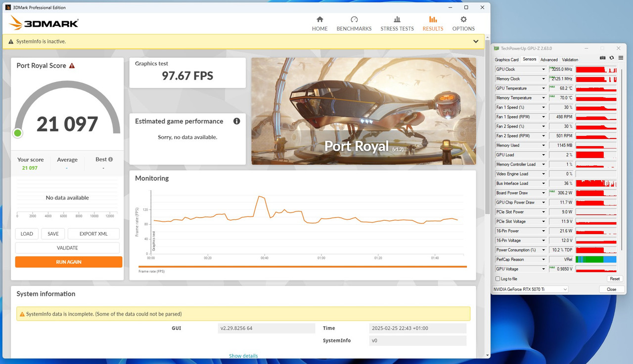The height and width of the screenshot is (364, 633).
Task: Click the GUI version v2.29.8256 64 field
Action: click(267, 328)
